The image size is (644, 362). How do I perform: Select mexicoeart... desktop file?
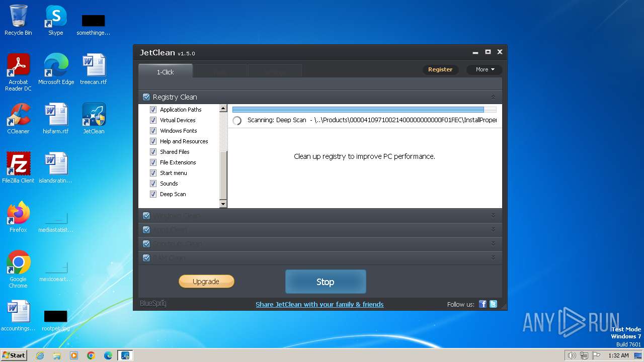(56, 272)
